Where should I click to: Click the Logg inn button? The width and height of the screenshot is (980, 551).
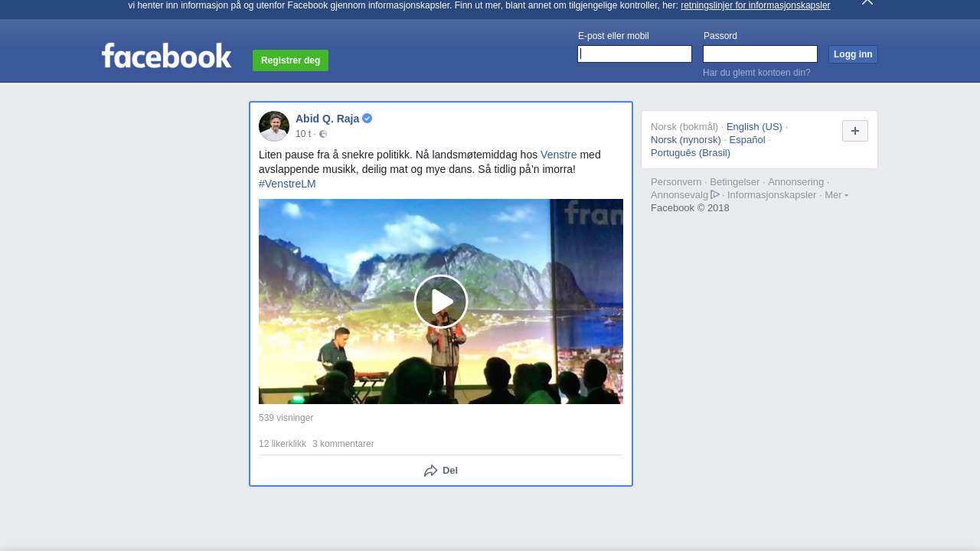tap(853, 54)
